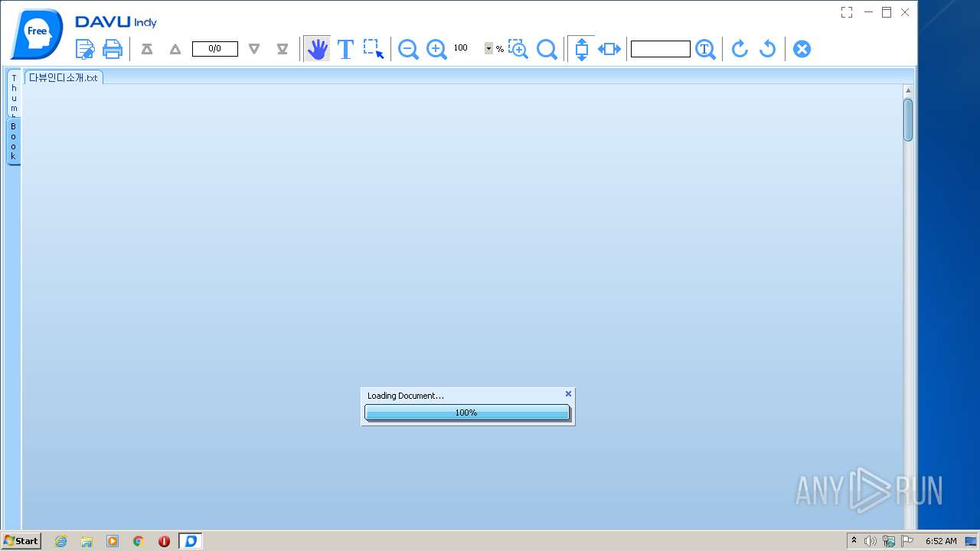Click the vertical scrollbar thumb
Viewport: 980px width, 551px height.
908,119
